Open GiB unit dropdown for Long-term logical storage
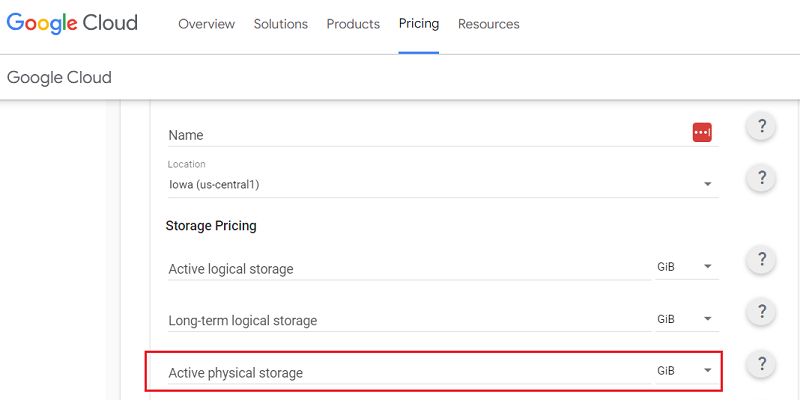800x400 pixels. pos(685,319)
